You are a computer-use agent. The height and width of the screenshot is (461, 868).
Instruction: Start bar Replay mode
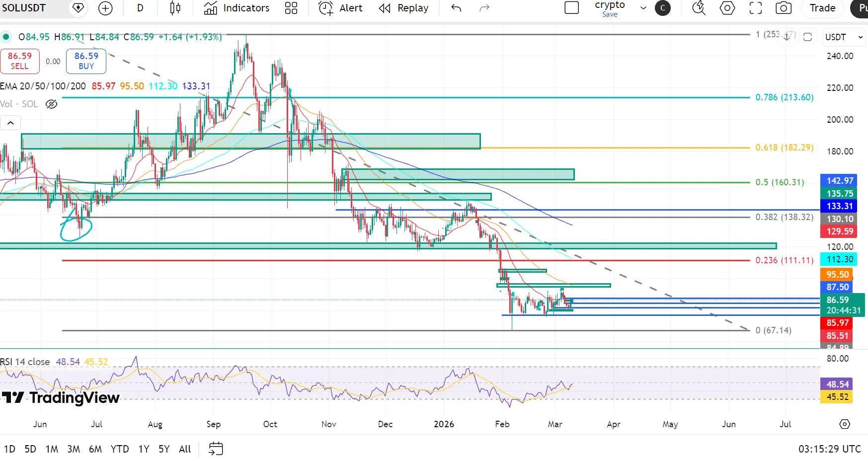(x=403, y=8)
